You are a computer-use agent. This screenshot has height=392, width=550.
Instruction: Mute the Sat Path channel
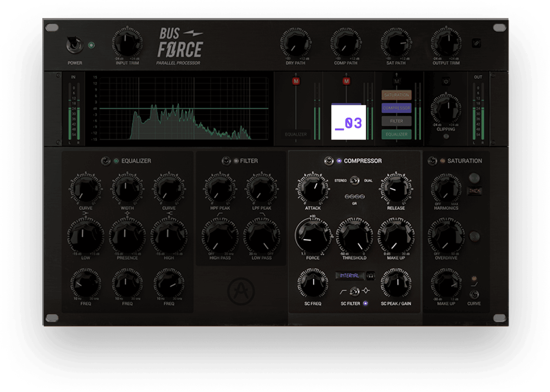397,81
